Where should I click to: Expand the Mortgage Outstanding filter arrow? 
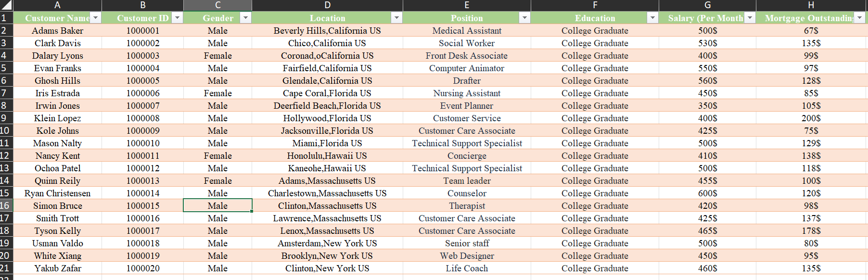859,18
